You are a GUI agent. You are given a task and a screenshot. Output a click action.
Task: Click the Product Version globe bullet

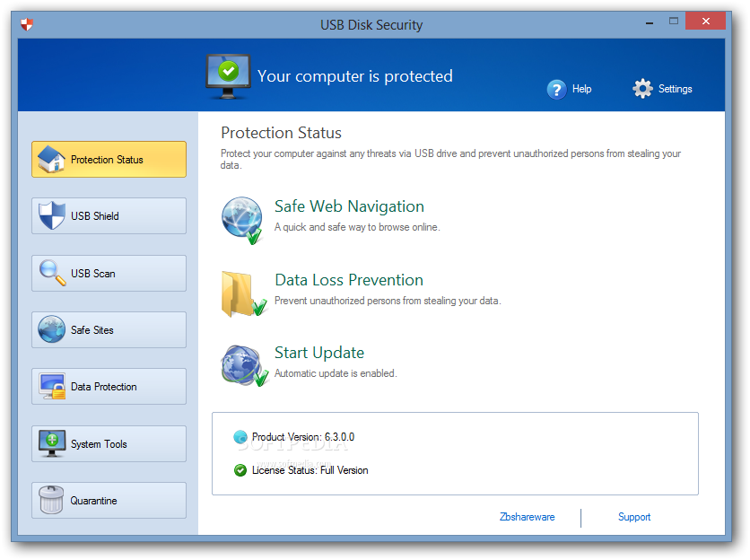pos(240,437)
